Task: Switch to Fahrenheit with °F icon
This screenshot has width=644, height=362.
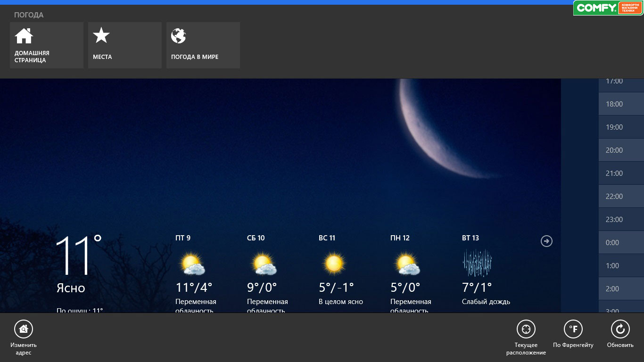Action: (x=573, y=329)
